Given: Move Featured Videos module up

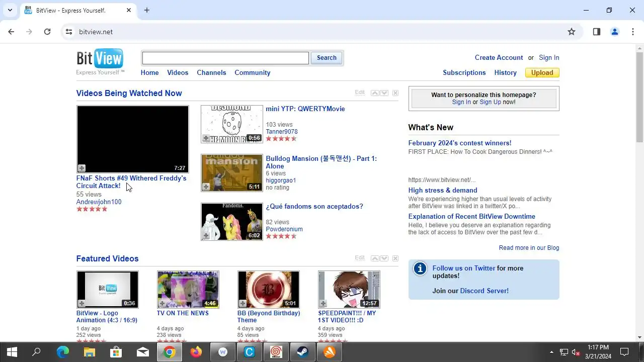Looking at the screenshot, I should (375, 258).
